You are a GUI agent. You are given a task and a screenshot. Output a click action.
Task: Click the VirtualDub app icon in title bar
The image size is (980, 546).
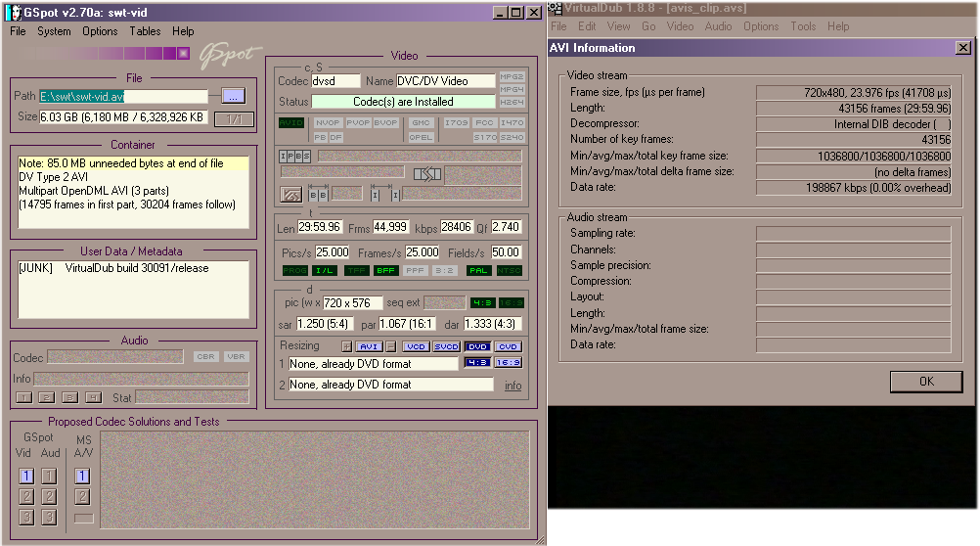pyautogui.click(x=555, y=9)
